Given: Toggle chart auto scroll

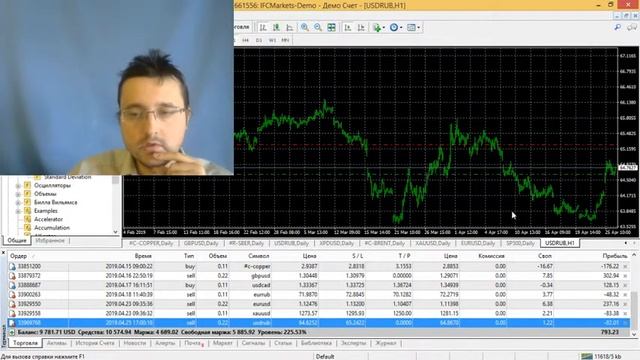Looking at the screenshot, I should click(348, 27).
